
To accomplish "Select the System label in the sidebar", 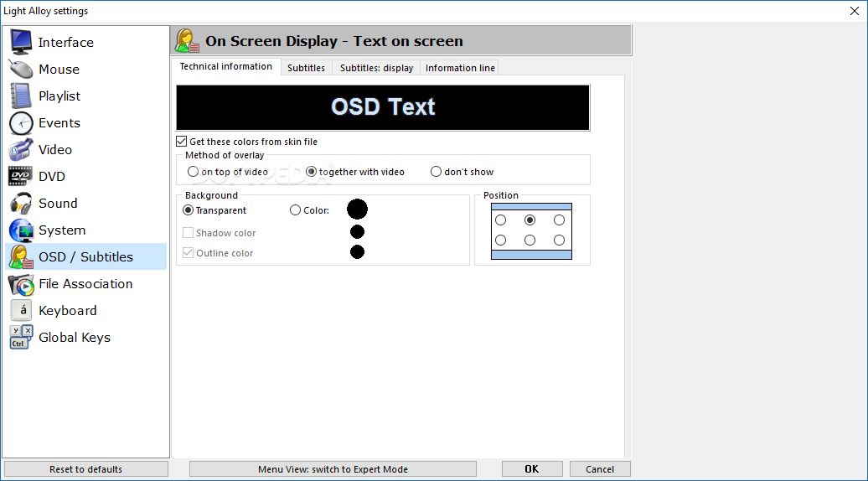I will click(x=62, y=230).
